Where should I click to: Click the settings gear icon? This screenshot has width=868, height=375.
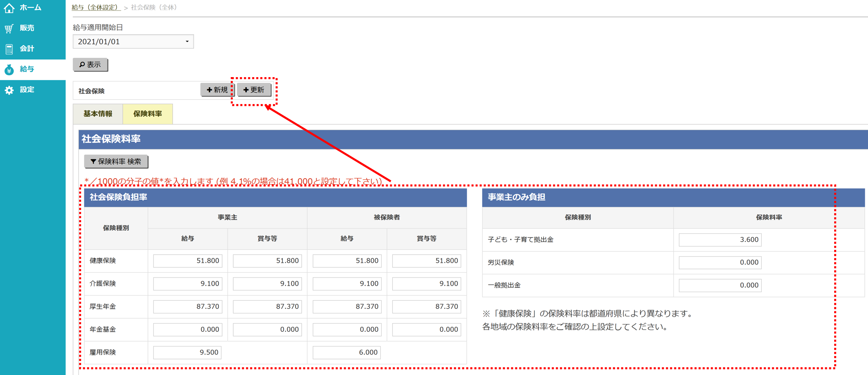click(9, 90)
